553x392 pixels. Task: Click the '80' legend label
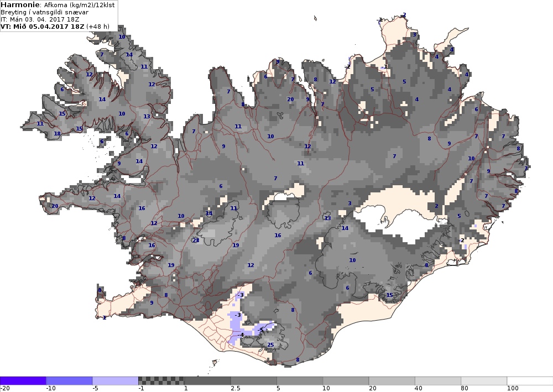465,389
